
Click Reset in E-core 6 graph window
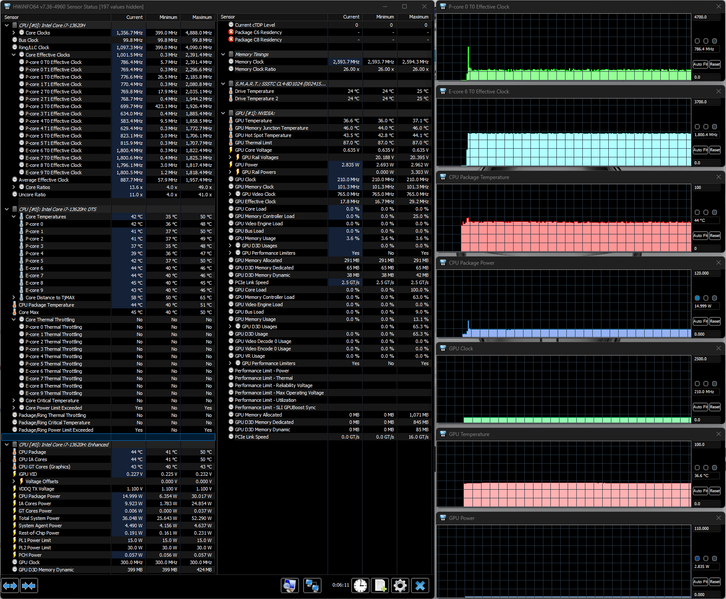coord(715,150)
